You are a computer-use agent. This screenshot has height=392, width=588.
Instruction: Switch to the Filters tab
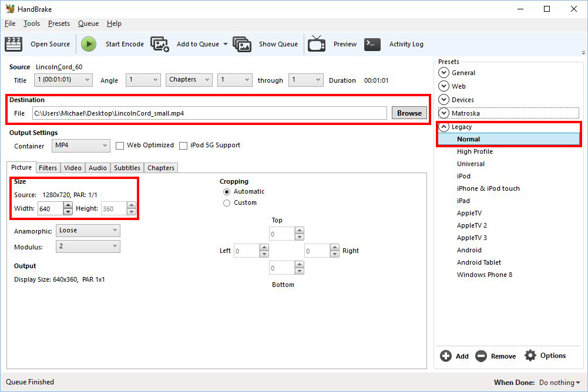click(48, 168)
